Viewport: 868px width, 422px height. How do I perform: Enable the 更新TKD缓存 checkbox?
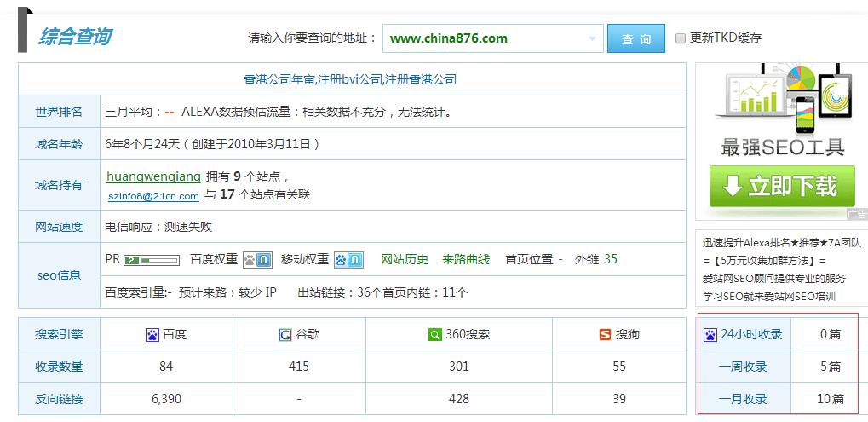coord(681,38)
